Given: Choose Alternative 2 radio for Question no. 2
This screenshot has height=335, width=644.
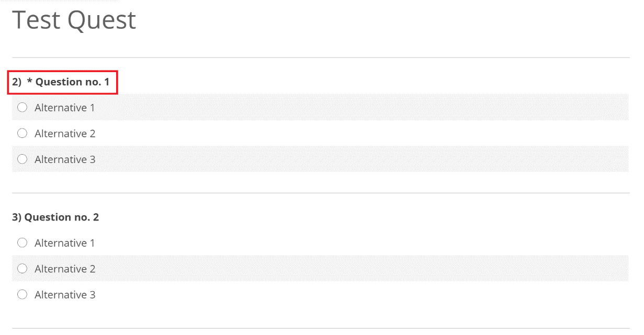Looking at the screenshot, I should pyautogui.click(x=22, y=269).
